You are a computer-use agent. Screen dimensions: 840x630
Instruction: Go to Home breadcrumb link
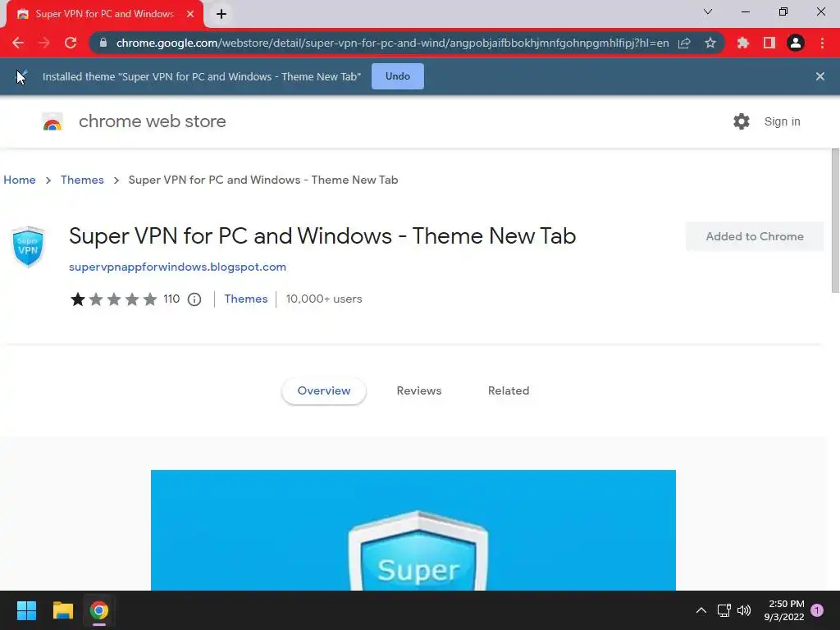pyautogui.click(x=20, y=180)
